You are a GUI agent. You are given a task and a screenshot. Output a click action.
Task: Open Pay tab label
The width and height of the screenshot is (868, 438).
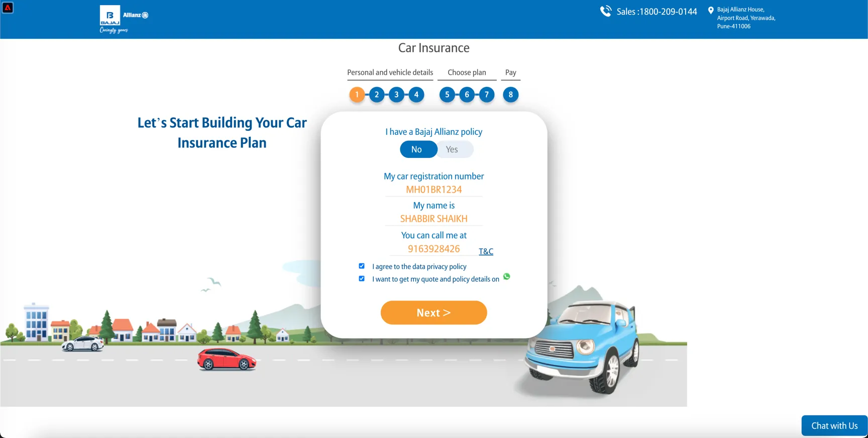tap(511, 73)
